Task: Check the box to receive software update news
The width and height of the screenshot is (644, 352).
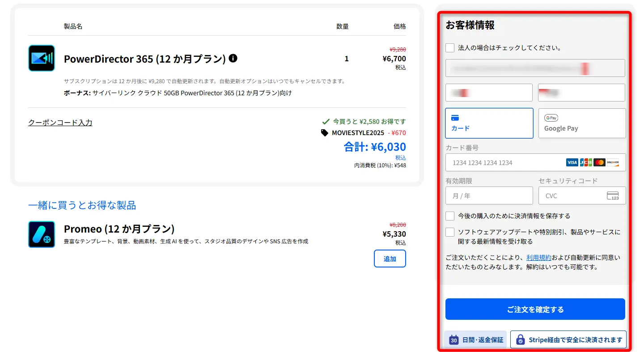Action: pyautogui.click(x=449, y=232)
